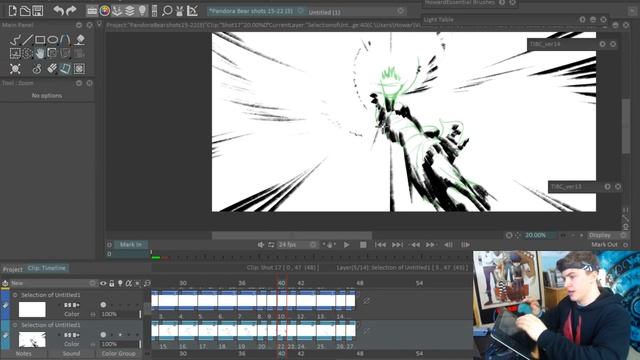Viewport: 640px width, 360px height.
Task: Open Color blend mode of the top layer
Action: (x=72, y=314)
